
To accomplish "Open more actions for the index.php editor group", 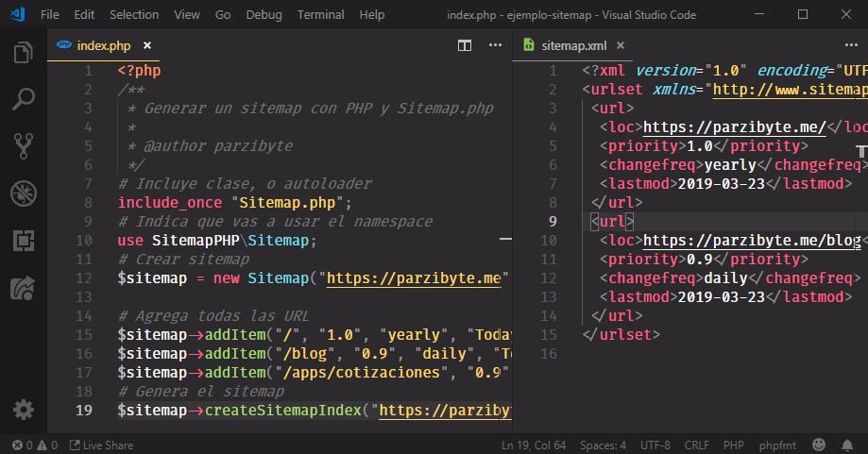I will coord(496,45).
